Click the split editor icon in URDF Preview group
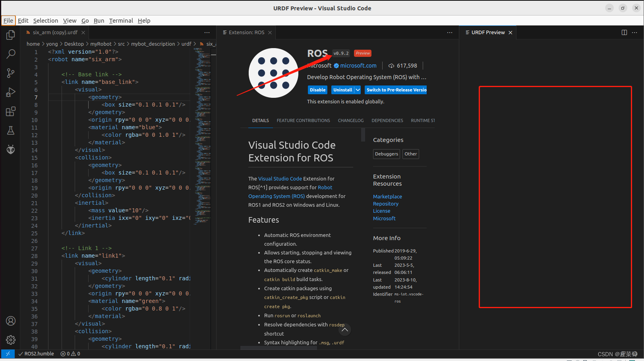 click(x=624, y=33)
